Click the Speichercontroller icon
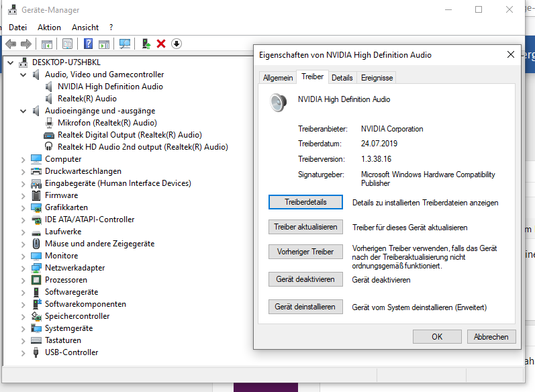 click(36, 316)
